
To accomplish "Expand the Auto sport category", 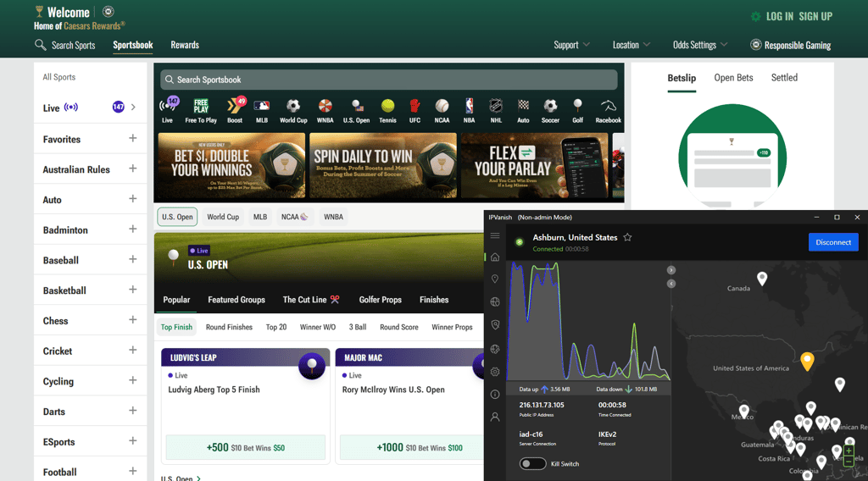I will [x=133, y=199].
